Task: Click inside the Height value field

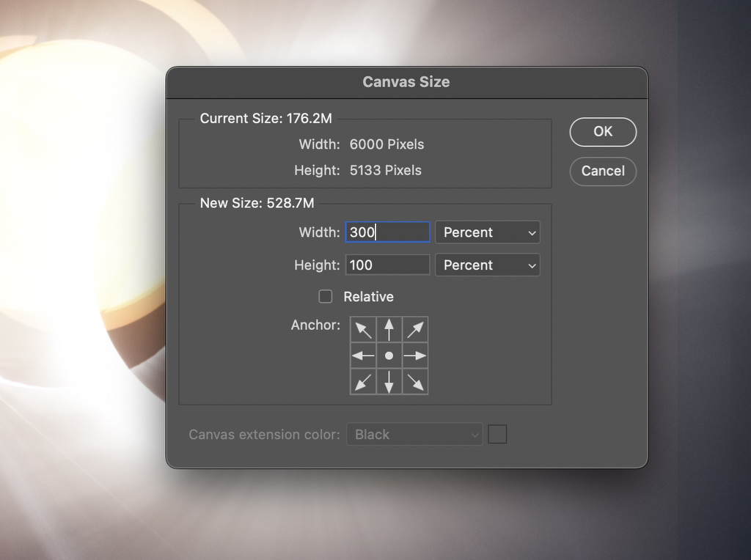Action: [387, 265]
